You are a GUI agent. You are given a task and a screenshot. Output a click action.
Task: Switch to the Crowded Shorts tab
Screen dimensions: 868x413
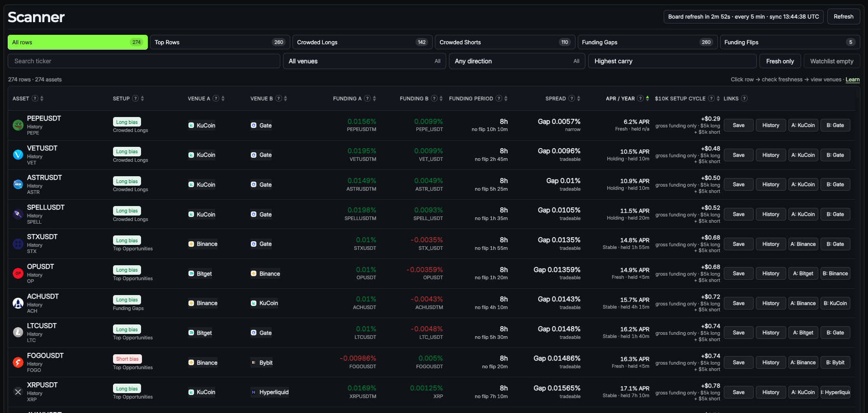[505, 42]
